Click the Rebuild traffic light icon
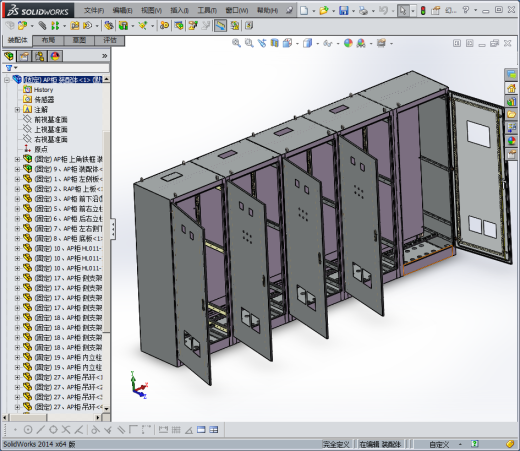Screen dimensions: 520x451 coord(423,11)
